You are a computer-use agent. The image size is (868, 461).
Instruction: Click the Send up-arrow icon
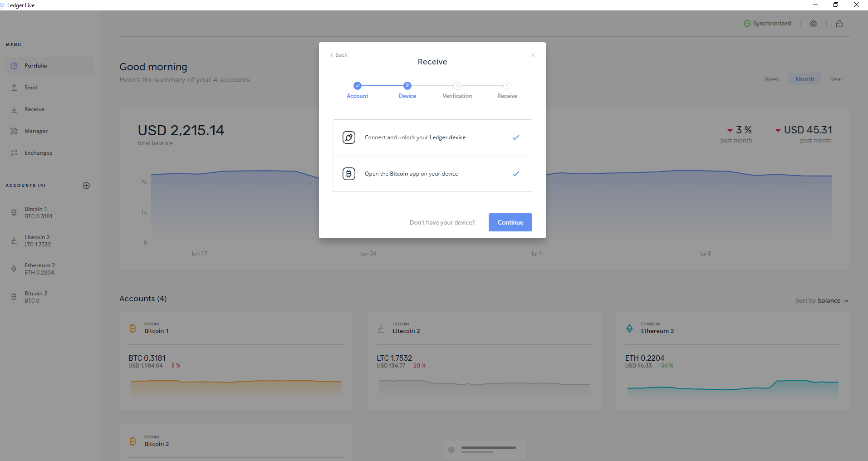[x=14, y=88]
